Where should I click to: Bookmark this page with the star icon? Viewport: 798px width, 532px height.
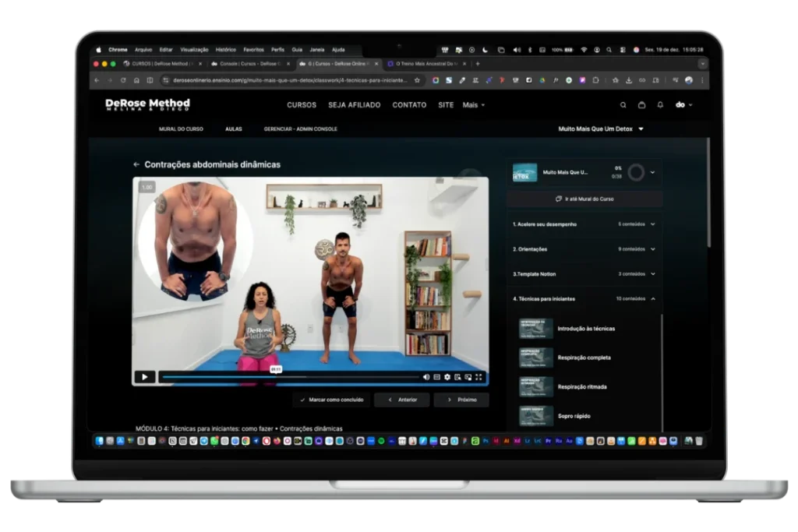(418, 80)
